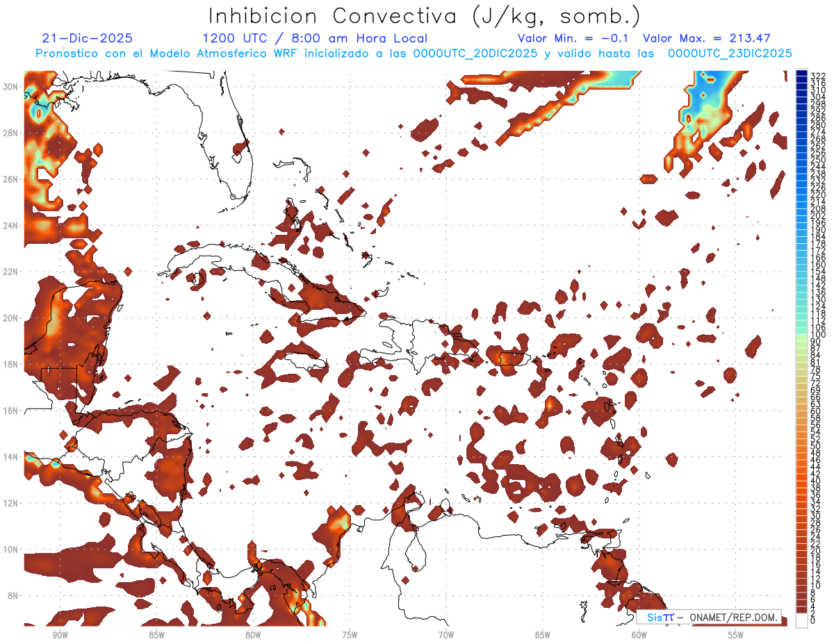
Task: Click the "90W" longitude label
Action: coord(59,635)
